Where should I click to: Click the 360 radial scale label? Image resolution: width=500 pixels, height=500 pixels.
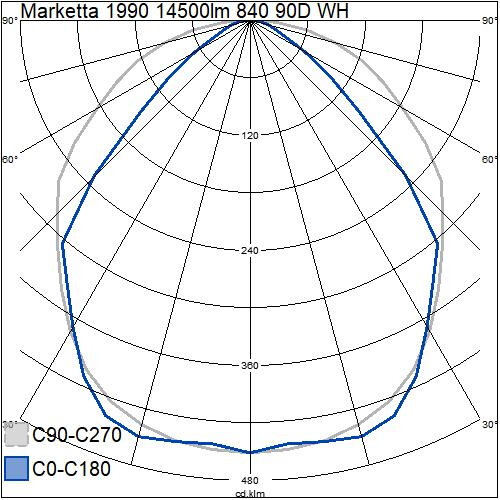coord(250,365)
